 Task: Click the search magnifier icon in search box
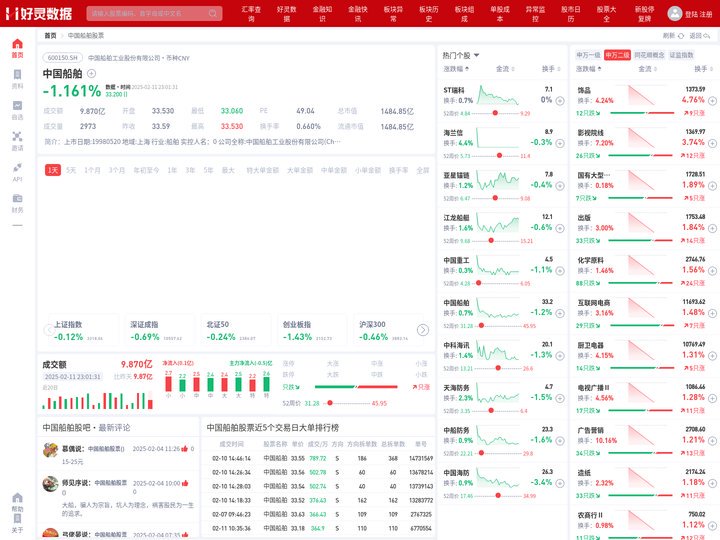[x=213, y=13]
